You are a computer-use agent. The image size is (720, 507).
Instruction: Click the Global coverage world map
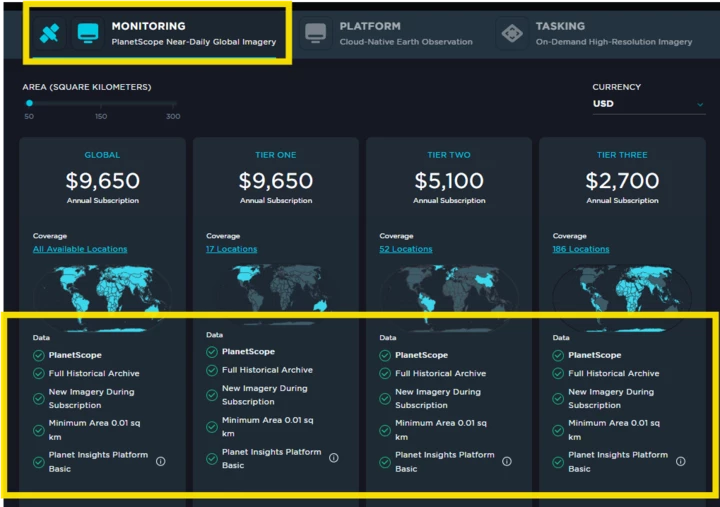(x=102, y=298)
